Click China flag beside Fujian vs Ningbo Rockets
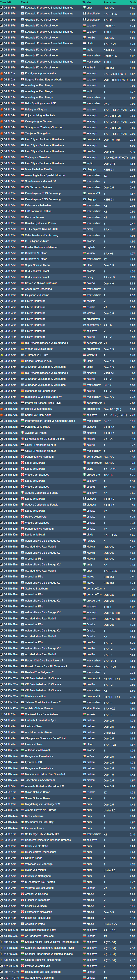Image resolution: width=137 pixels, height=980 pixels. [23, 115]
